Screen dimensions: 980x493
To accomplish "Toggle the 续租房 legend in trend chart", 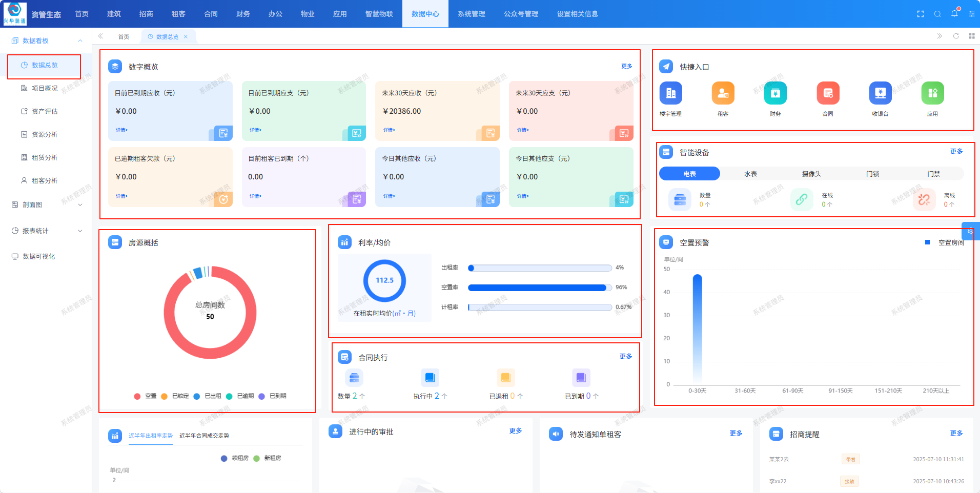I will pos(235,458).
